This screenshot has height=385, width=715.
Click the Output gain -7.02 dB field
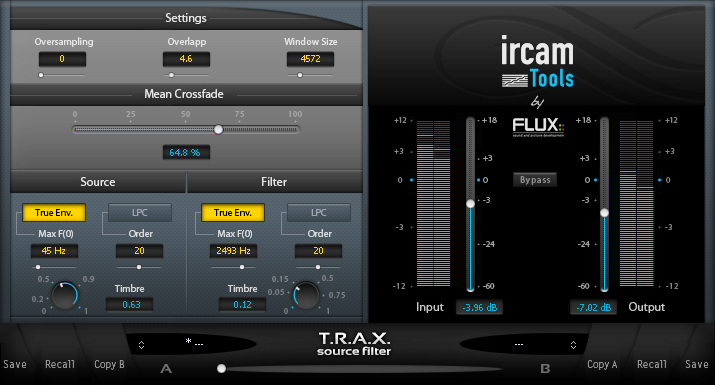pyautogui.click(x=593, y=307)
